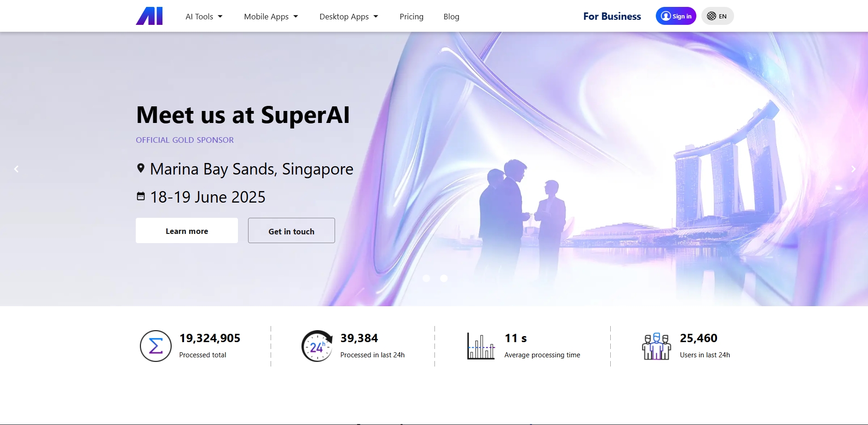
Task: Advance to the next carousel slide
Action: [x=853, y=169]
